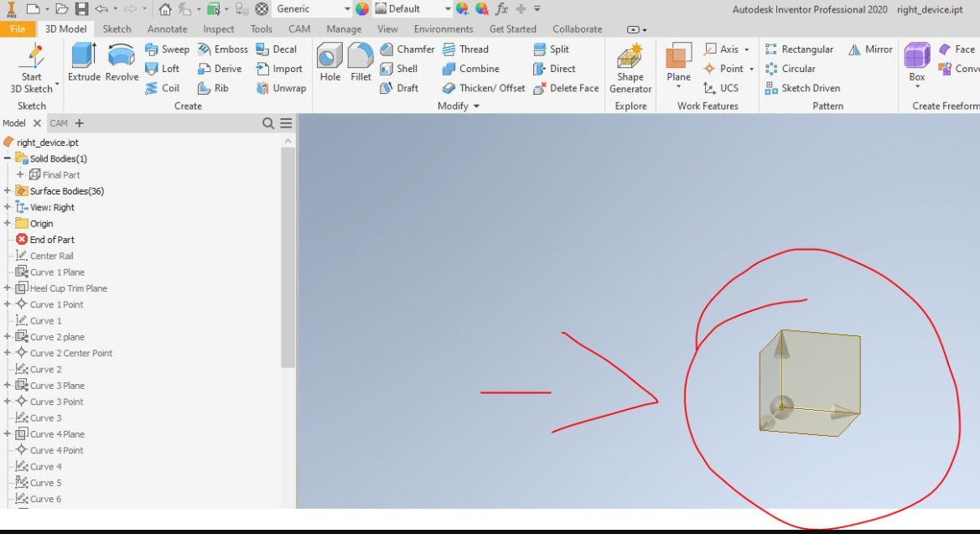Select the Coil tool

pyautogui.click(x=165, y=87)
